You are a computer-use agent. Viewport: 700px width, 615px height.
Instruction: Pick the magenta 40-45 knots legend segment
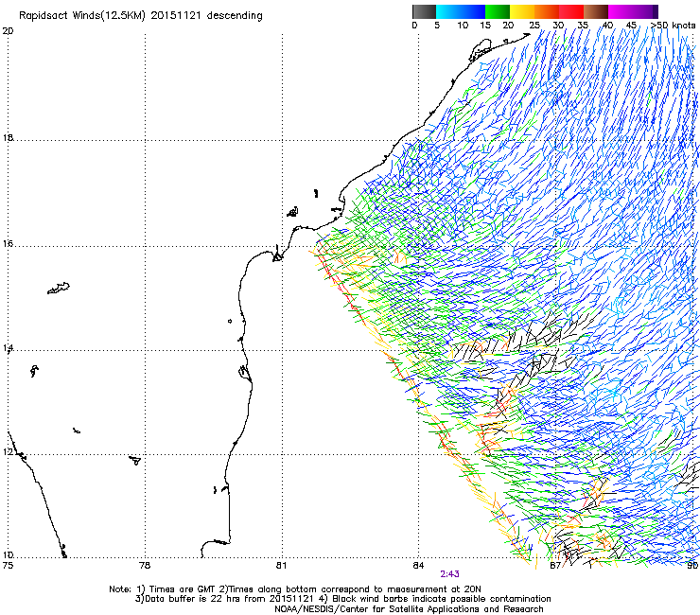tap(621, 11)
